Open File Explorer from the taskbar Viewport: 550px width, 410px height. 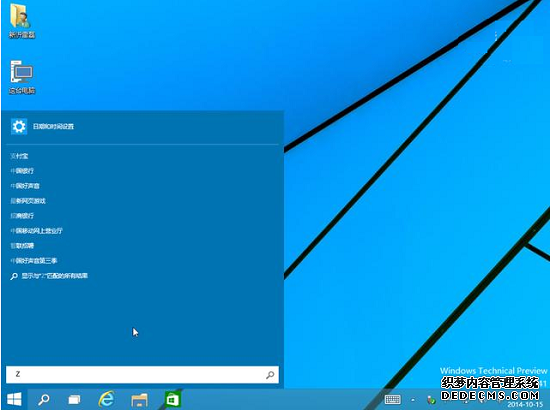click(139, 400)
